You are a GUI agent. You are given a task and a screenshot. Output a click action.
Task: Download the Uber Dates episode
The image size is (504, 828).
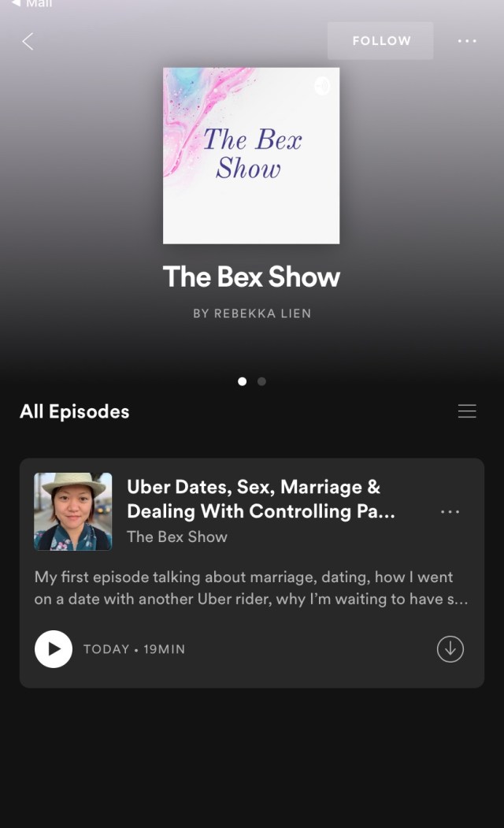point(450,649)
